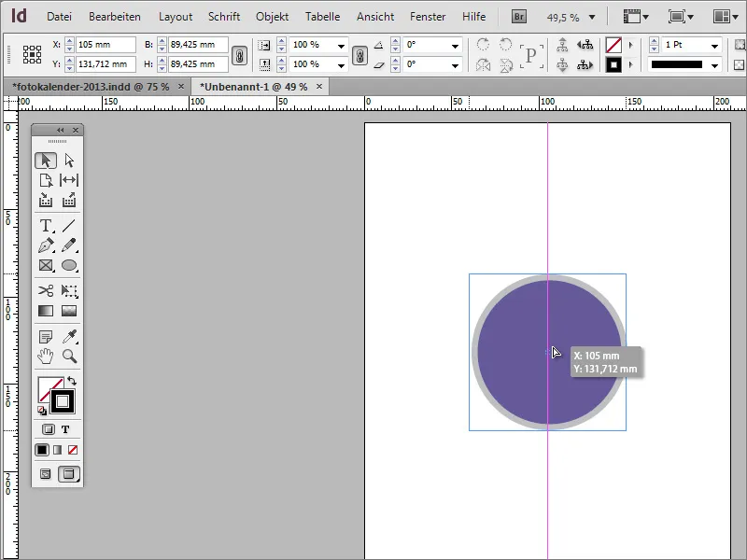Select the Line tool
Viewport: 747px width, 560px height.
pyautogui.click(x=69, y=225)
